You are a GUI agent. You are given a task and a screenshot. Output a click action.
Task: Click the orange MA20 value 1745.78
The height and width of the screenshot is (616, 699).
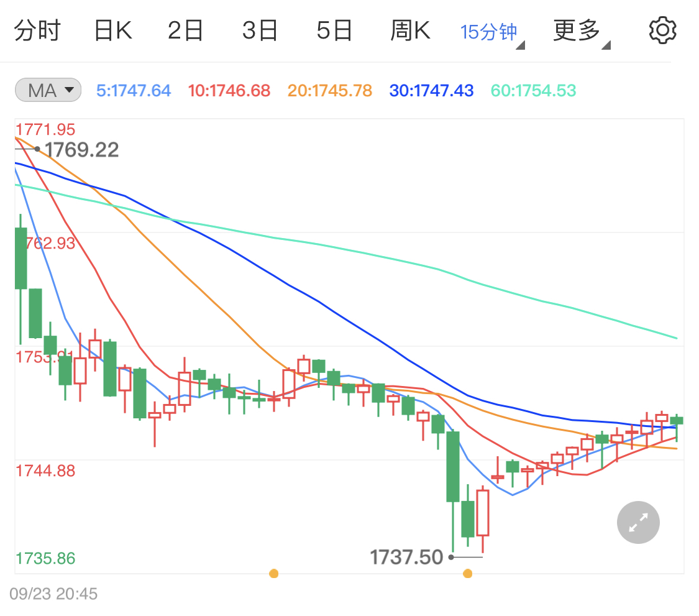(x=329, y=90)
